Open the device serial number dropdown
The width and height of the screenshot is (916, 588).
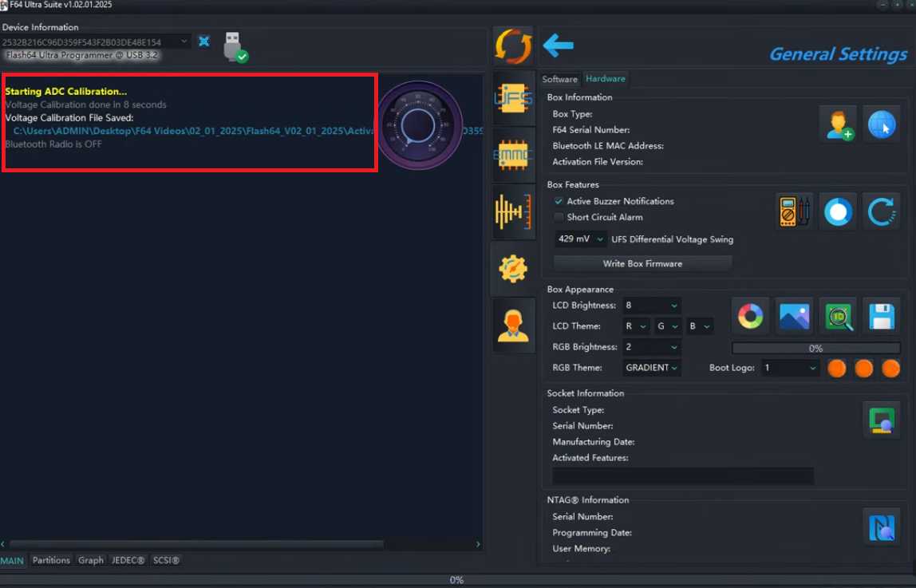pyautogui.click(x=95, y=42)
